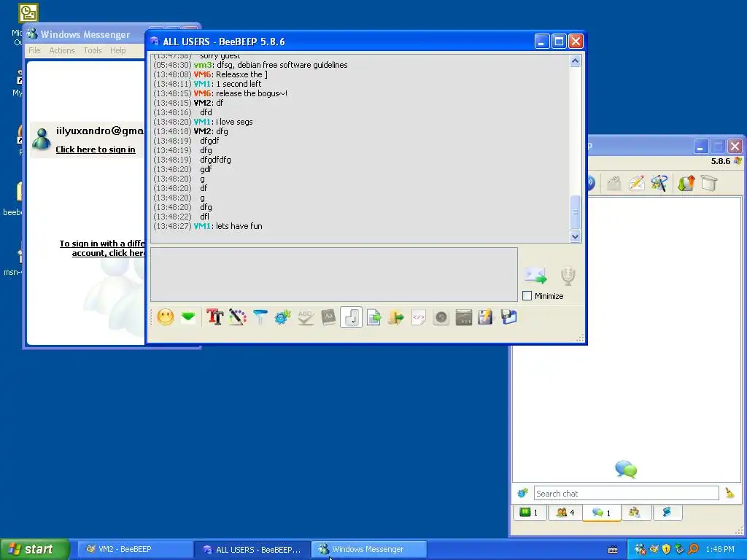Open font color pen icon
The height and width of the screenshot is (560, 747).
pyautogui.click(x=237, y=317)
